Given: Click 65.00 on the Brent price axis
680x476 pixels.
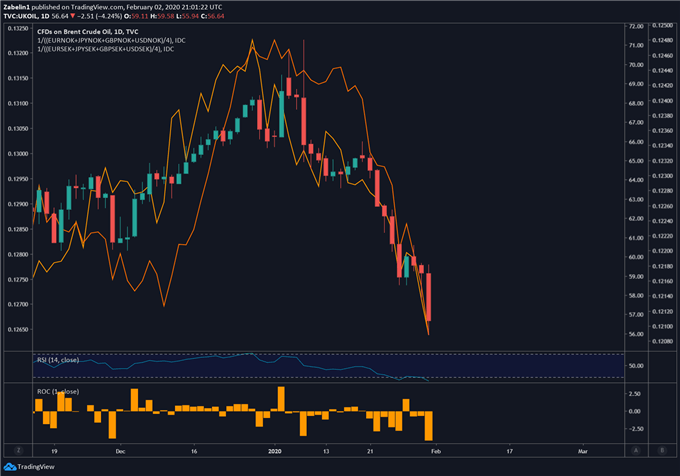Looking at the screenshot, I should 636,161.
